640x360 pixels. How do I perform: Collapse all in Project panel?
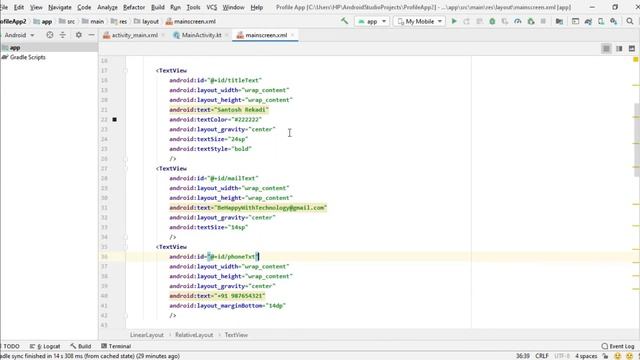click(62, 35)
